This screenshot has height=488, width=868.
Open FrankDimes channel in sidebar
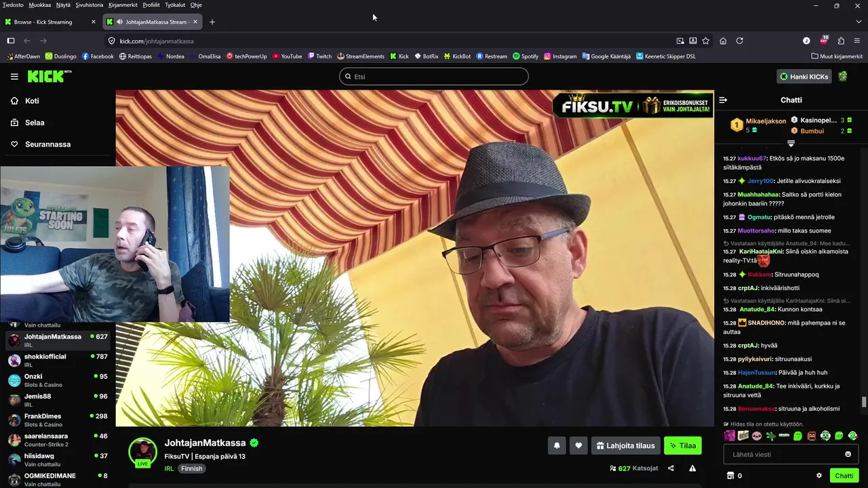pyautogui.click(x=58, y=420)
